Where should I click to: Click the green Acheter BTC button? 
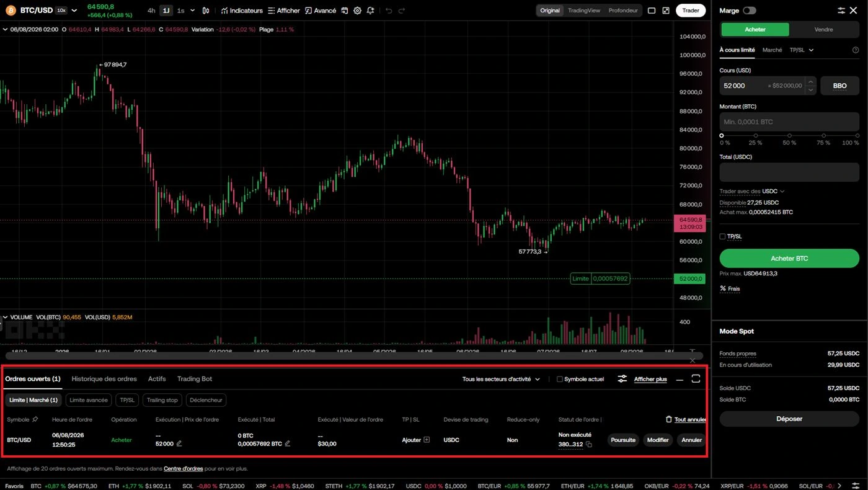click(x=789, y=258)
